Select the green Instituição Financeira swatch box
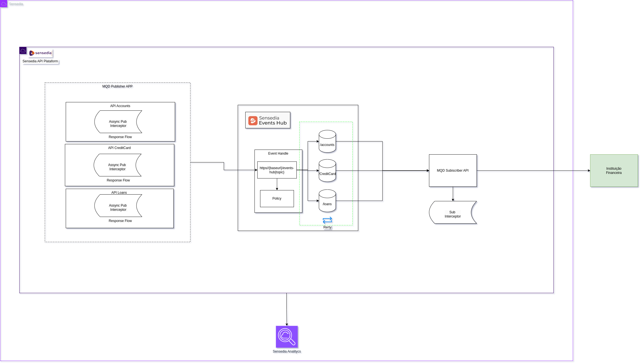641x364 pixels. (x=614, y=171)
